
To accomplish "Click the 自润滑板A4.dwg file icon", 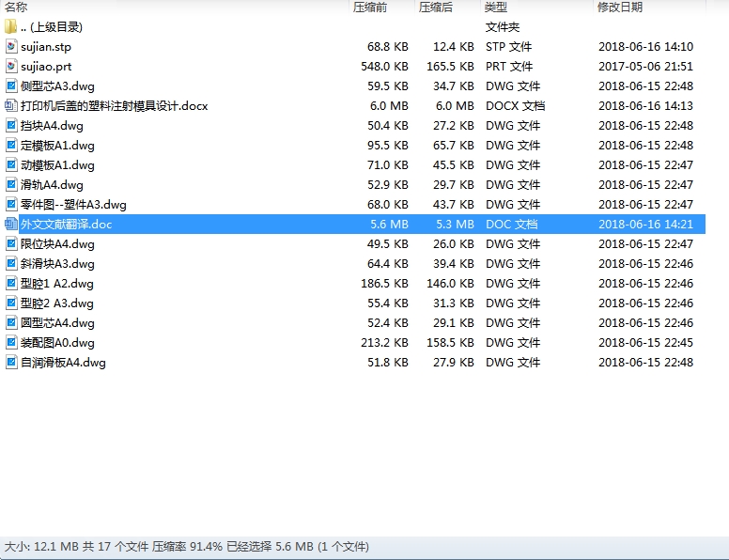I will [x=11, y=363].
